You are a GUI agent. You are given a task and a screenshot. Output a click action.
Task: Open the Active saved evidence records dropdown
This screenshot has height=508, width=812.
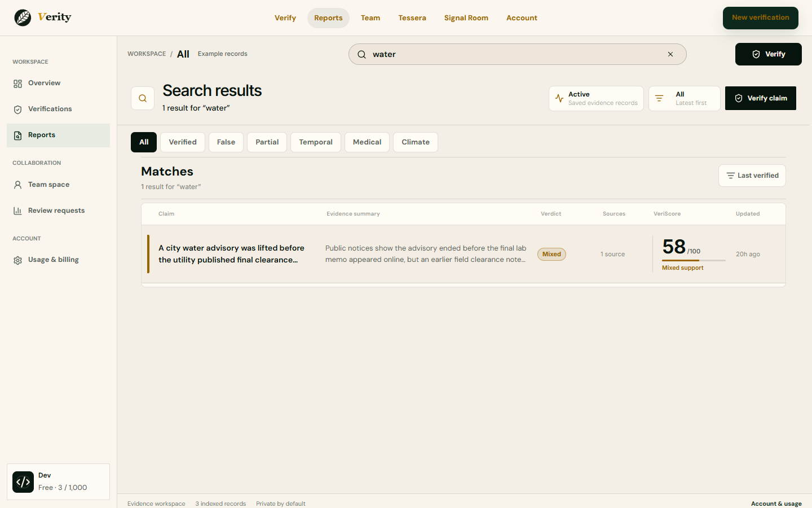click(596, 98)
